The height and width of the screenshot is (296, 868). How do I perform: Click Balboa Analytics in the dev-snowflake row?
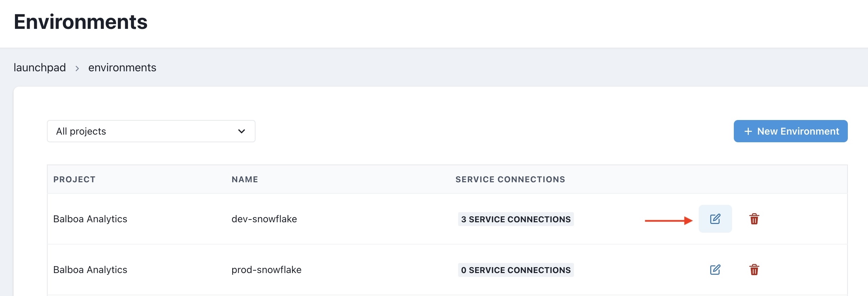tap(90, 219)
